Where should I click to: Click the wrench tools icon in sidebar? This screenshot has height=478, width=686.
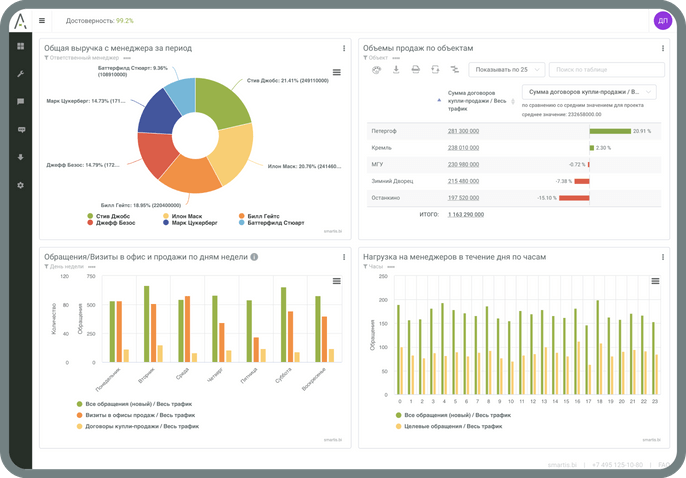20,75
